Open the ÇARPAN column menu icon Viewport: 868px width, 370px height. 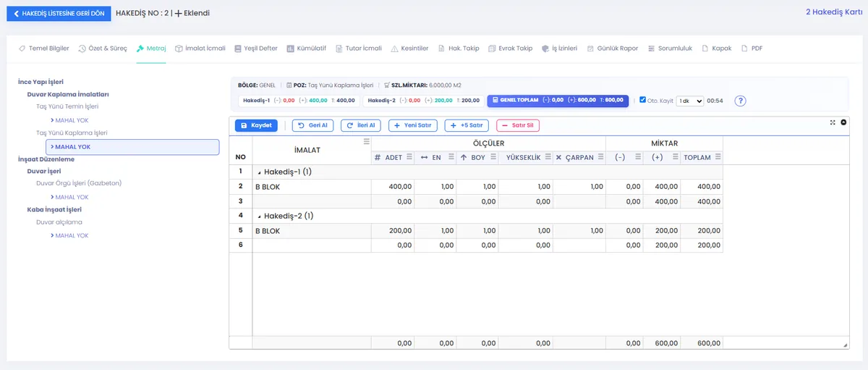(599, 157)
